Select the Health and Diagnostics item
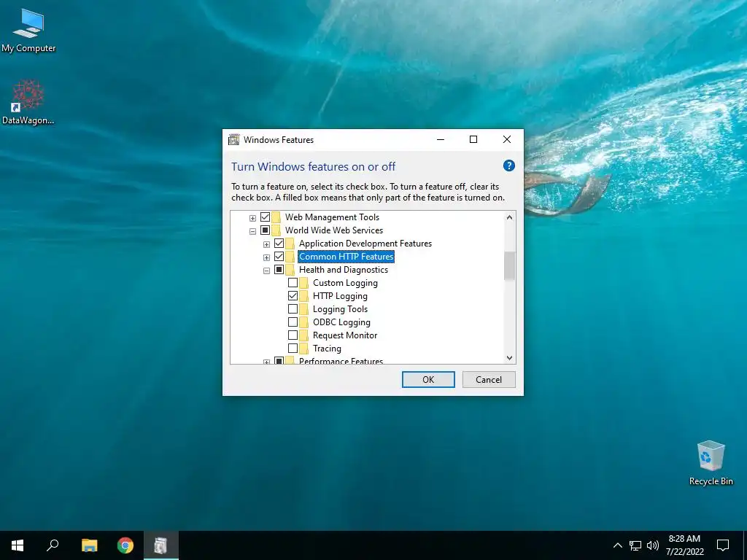 coord(344,270)
